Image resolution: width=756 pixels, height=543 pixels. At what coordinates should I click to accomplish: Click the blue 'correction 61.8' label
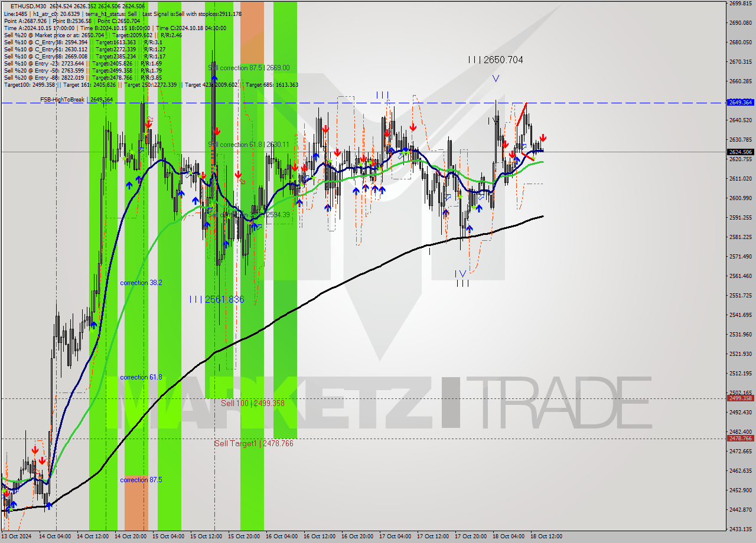point(141,377)
